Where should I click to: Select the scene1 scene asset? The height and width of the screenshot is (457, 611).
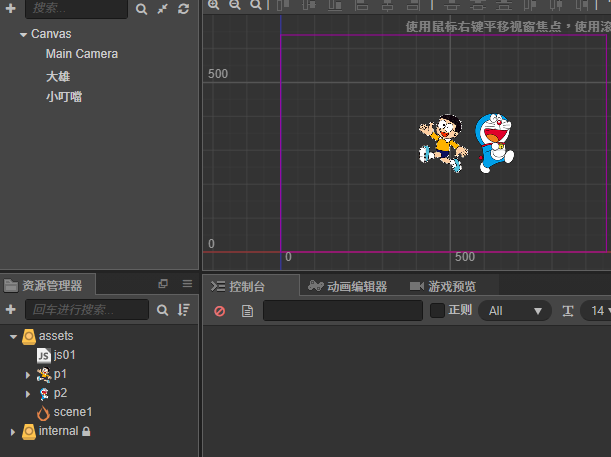(x=73, y=412)
